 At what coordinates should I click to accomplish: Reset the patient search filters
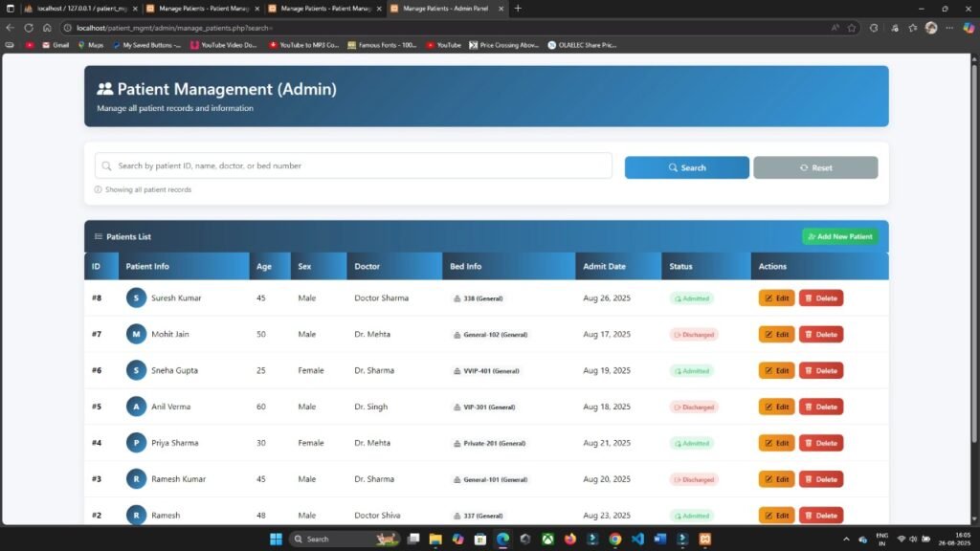tap(814, 166)
